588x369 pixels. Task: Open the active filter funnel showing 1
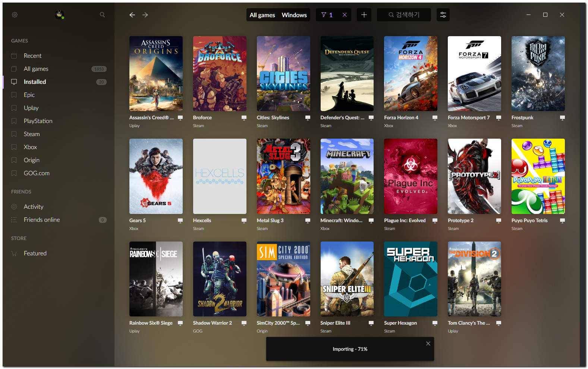(x=327, y=15)
